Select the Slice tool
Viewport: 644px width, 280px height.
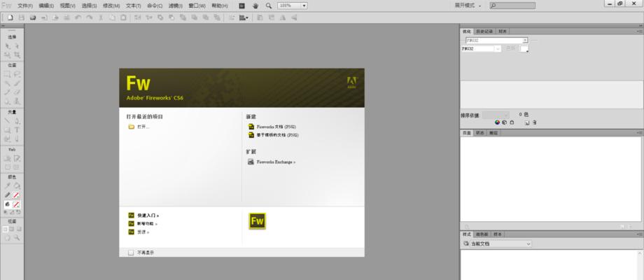17,158
